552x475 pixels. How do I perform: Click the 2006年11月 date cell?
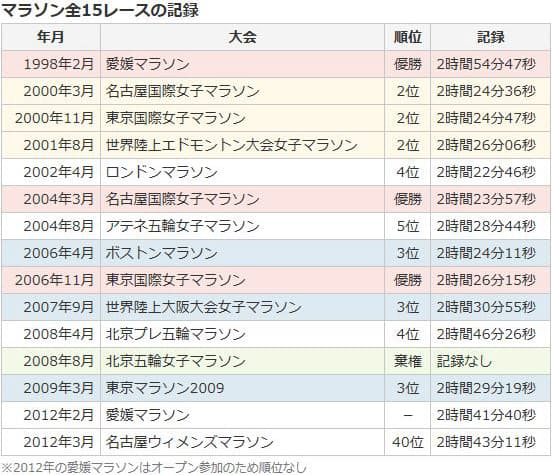point(51,280)
